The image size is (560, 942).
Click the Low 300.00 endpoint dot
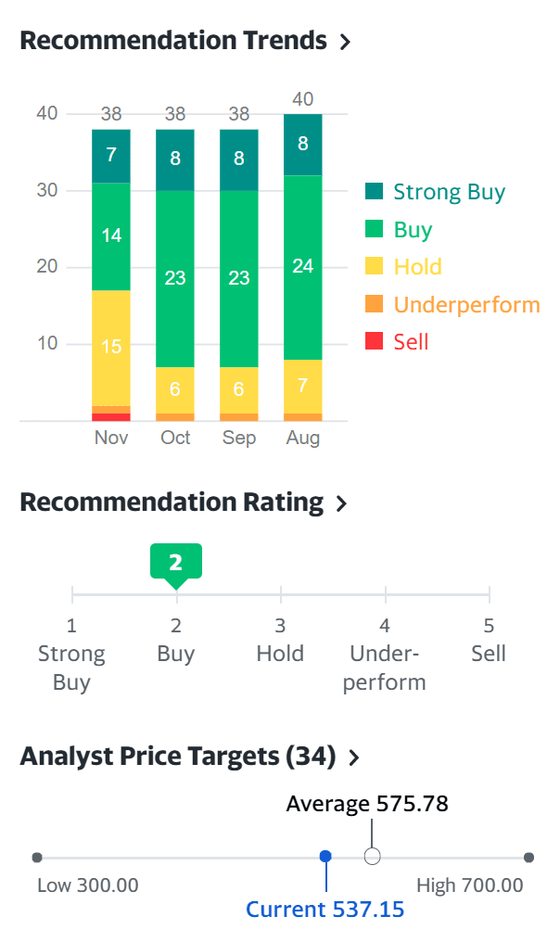(37, 858)
